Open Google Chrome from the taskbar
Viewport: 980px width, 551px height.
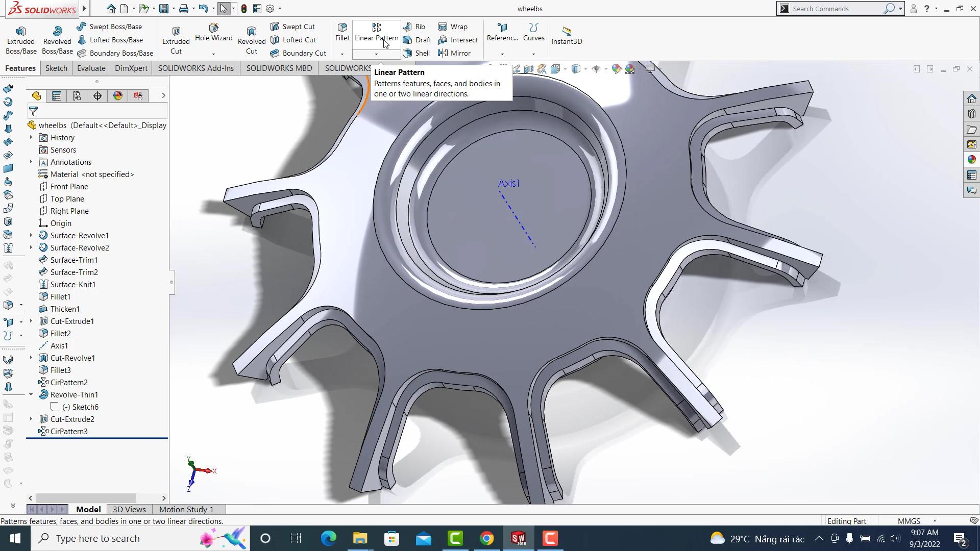pyautogui.click(x=486, y=538)
